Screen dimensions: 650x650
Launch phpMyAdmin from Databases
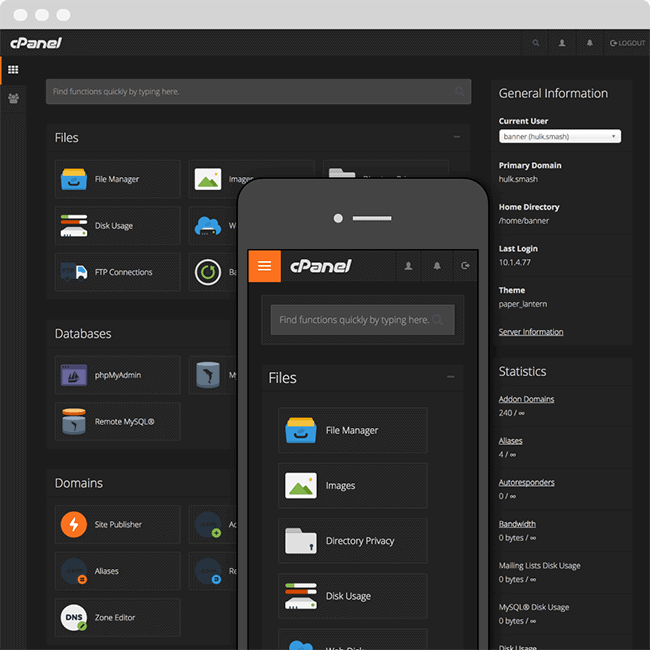pyautogui.click(x=117, y=375)
